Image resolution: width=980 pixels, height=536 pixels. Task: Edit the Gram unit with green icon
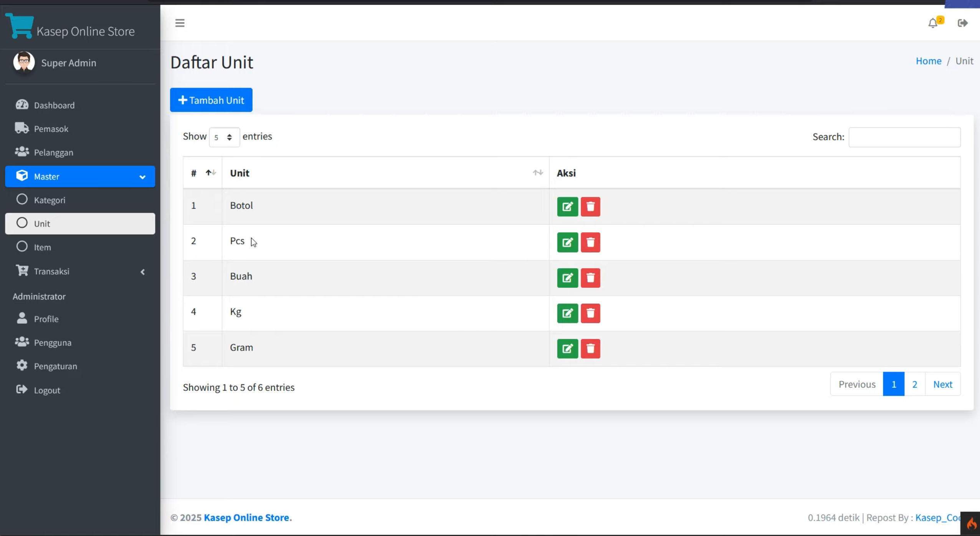[567, 349]
